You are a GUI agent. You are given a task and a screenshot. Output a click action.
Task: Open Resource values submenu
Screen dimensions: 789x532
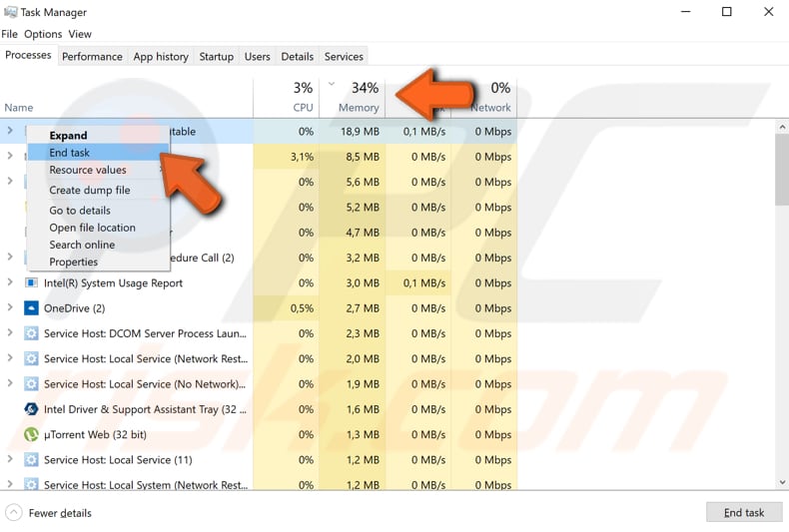click(x=98, y=170)
